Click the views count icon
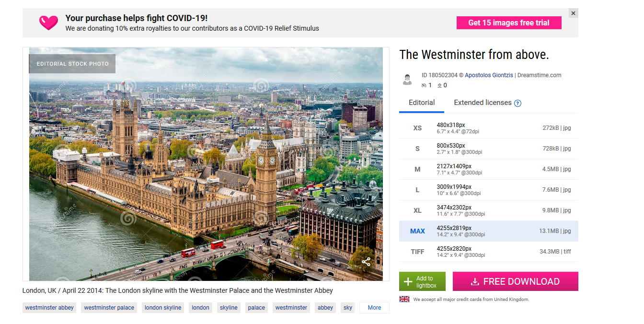 [x=424, y=85]
